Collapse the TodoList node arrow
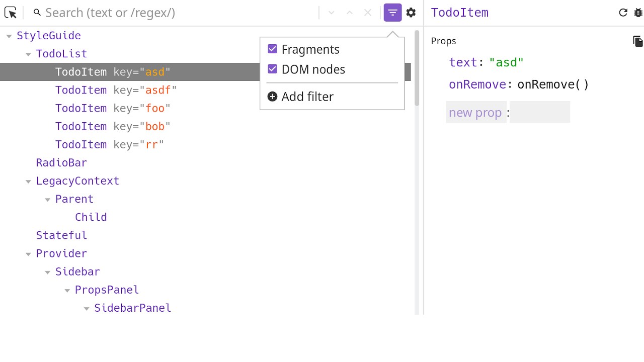644x362 pixels. click(x=28, y=54)
